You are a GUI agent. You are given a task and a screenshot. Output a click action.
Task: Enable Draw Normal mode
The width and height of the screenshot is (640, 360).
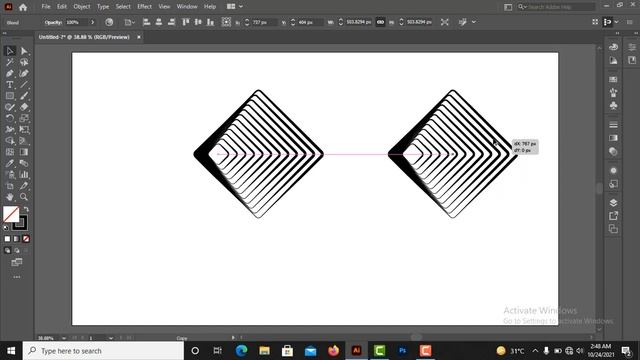[7, 250]
